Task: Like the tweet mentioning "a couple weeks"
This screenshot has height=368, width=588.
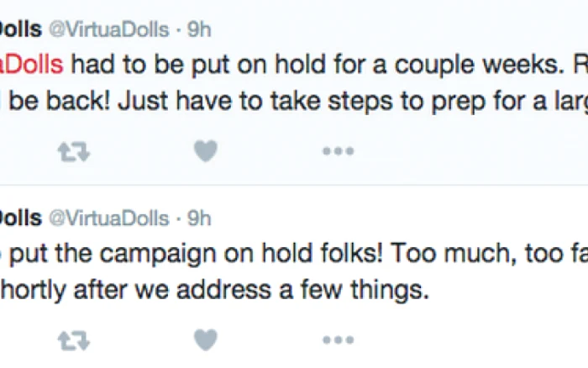Action: click(x=206, y=150)
